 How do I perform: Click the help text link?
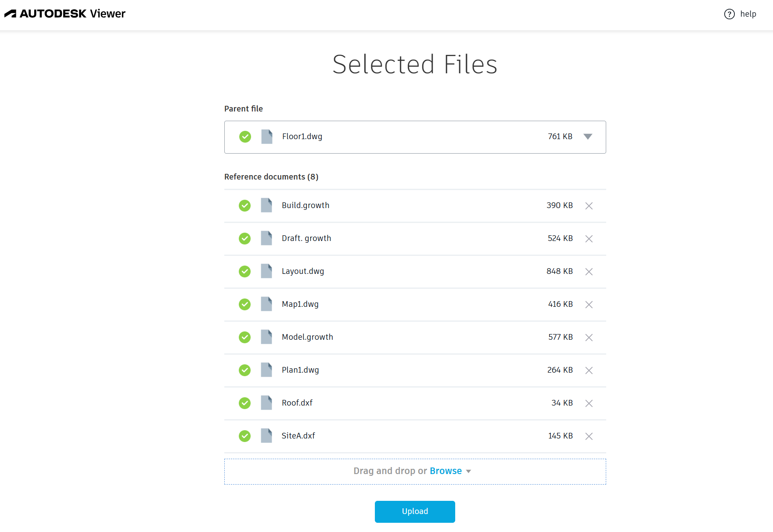[748, 14]
